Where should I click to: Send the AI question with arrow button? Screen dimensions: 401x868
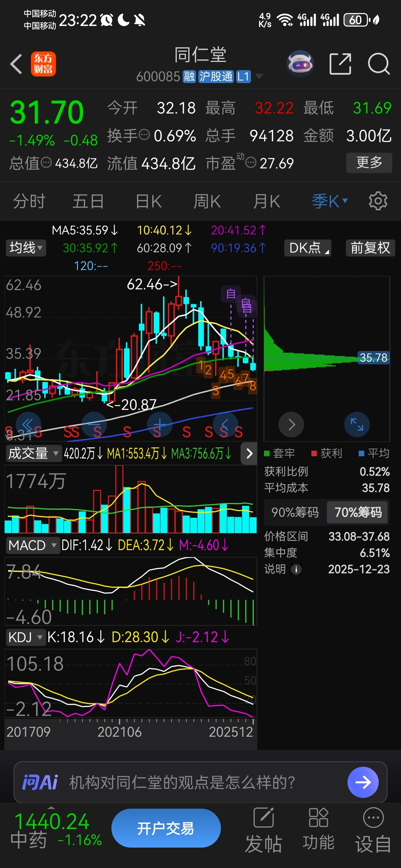pyautogui.click(x=363, y=782)
